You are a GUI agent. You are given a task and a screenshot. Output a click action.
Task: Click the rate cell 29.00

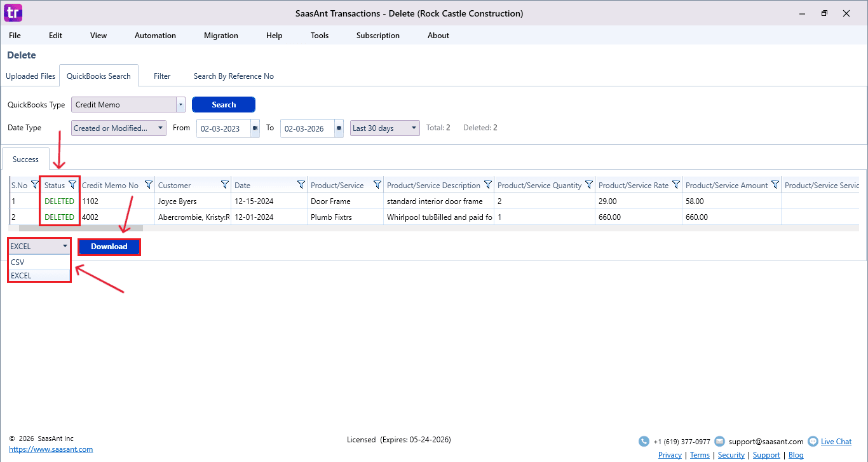point(639,201)
